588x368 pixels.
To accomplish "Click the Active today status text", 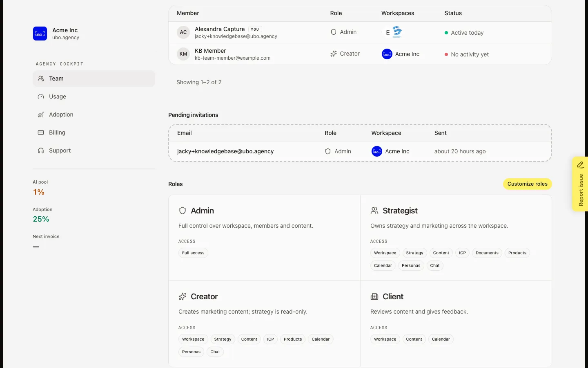I will (x=467, y=33).
